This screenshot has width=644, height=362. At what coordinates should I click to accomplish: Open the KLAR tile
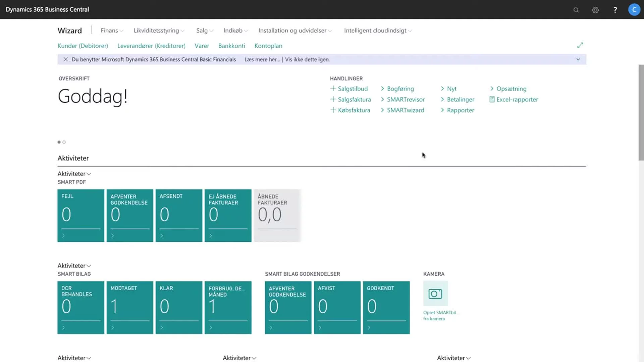[x=179, y=307]
